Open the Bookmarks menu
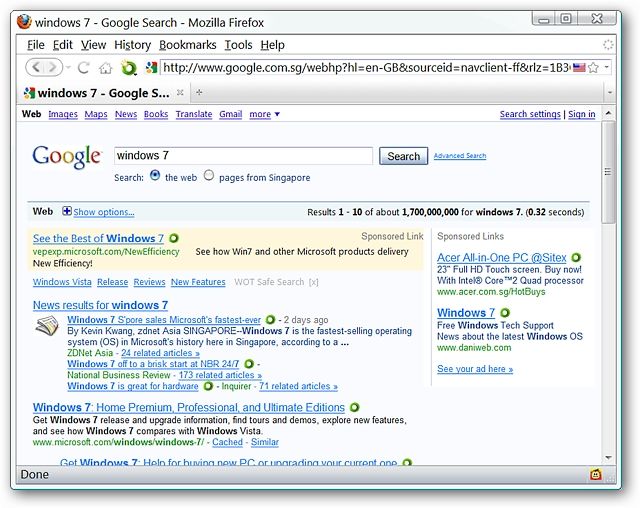640x508 pixels. (188, 45)
